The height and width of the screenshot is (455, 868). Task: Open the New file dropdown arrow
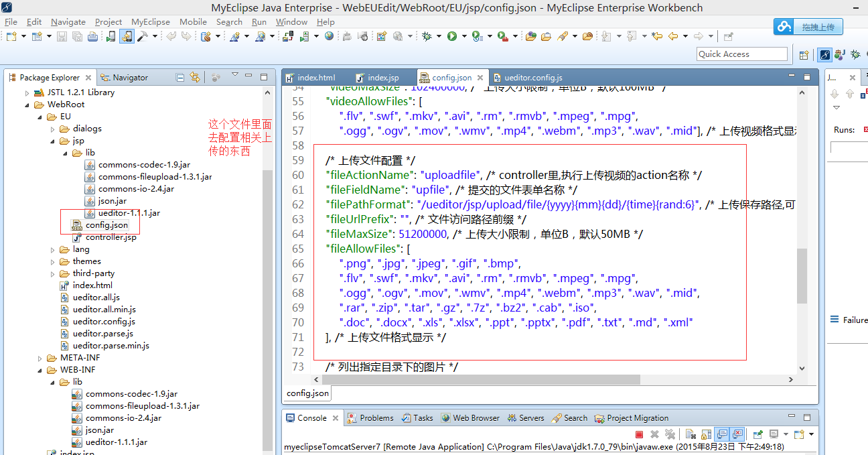click(x=23, y=36)
